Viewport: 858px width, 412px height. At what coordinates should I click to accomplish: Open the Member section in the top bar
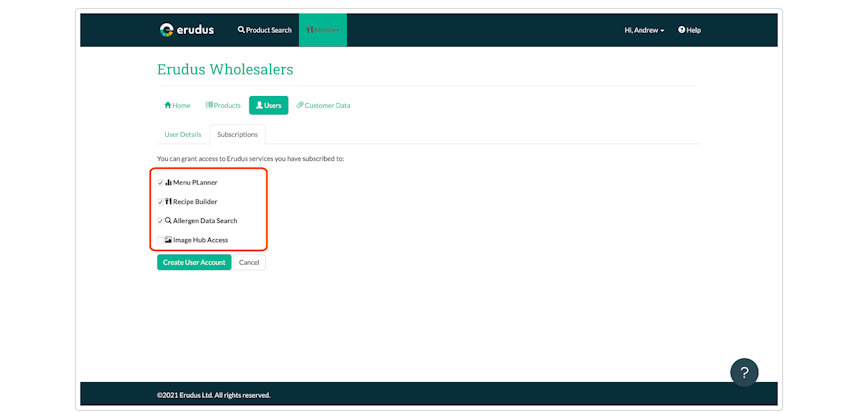[323, 30]
